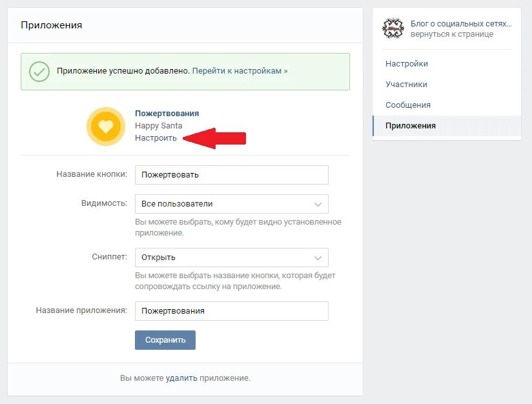
Task: Click the blog avatar in the sidebar
Action: pyautogui.click(x=393, y=28)
